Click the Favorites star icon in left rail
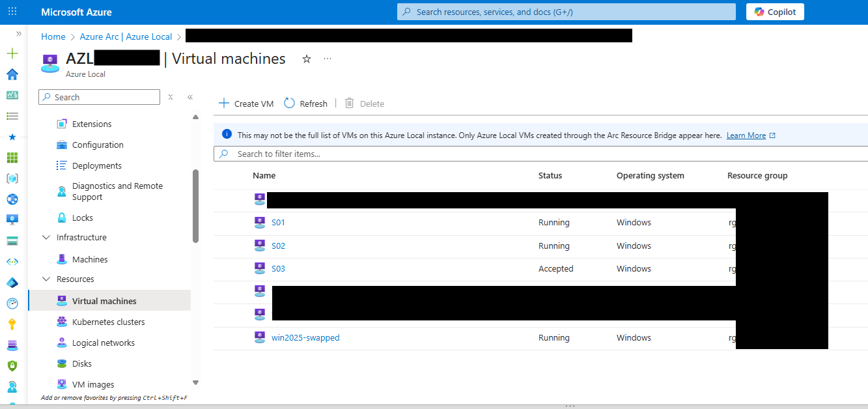 coord(12,137)
